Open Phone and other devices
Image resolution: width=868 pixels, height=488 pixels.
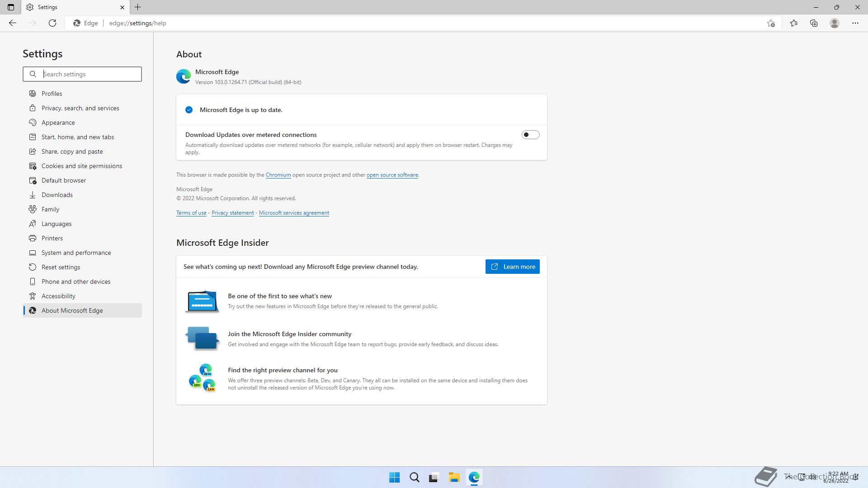click(x=82, y=282)
